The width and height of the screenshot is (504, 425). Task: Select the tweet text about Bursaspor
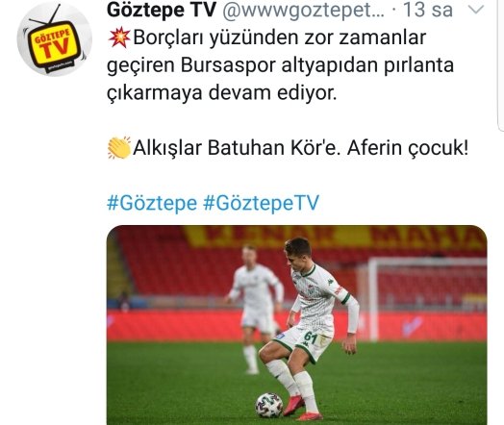280,65
